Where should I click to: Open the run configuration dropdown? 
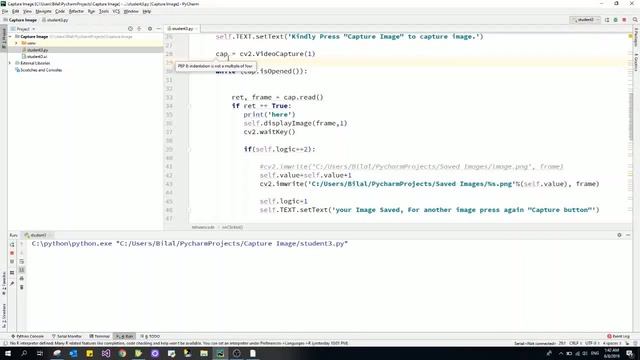pyautogui.click(x=586, y=20)
